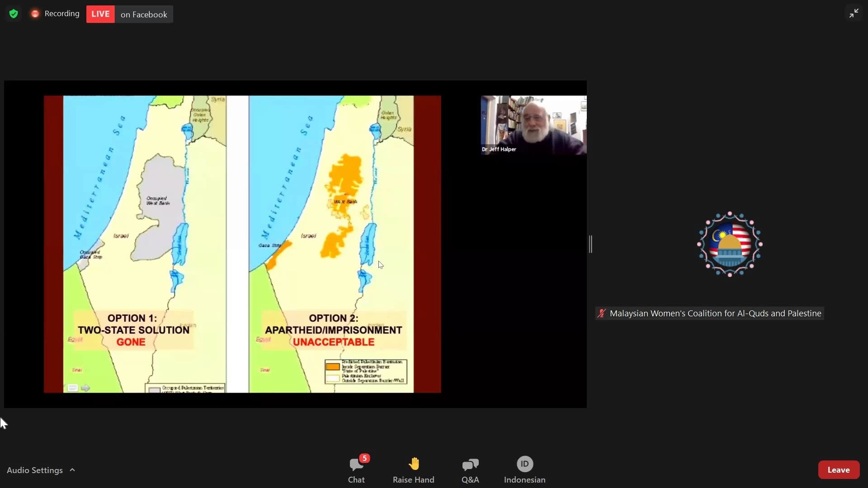Click the red Recording indicator dot
Viewport: 868px width, 488px height.
tap(35, 14)
